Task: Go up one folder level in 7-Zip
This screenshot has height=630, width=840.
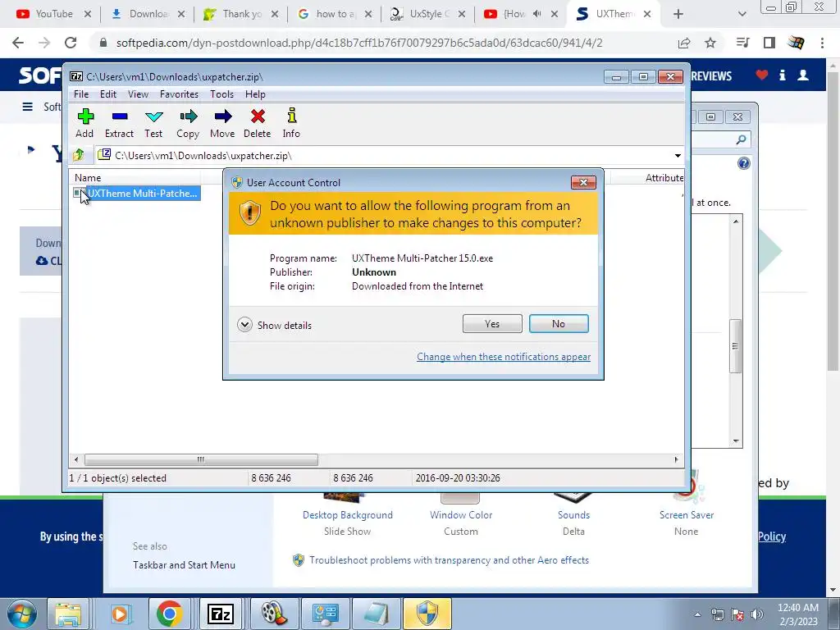Action: click(79, 155)
